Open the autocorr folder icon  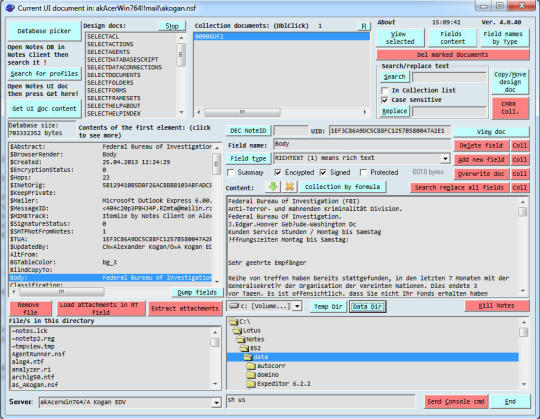[251, 366]
